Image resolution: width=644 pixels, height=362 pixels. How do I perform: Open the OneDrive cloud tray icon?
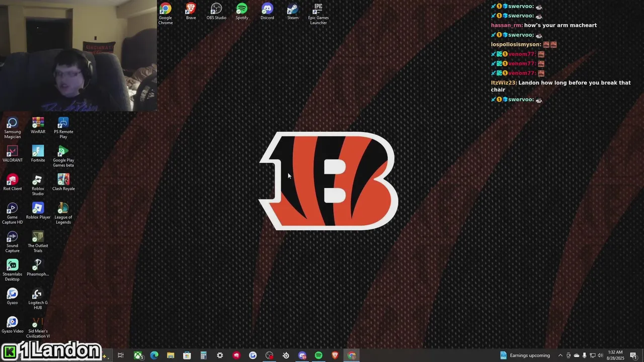click(577, 355)
